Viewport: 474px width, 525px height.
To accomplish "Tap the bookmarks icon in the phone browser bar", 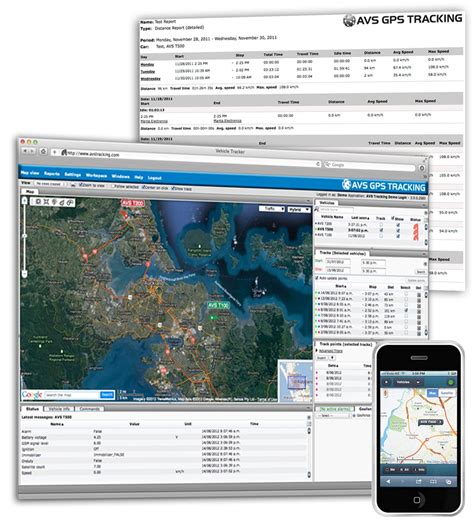I will pos(433,481).
